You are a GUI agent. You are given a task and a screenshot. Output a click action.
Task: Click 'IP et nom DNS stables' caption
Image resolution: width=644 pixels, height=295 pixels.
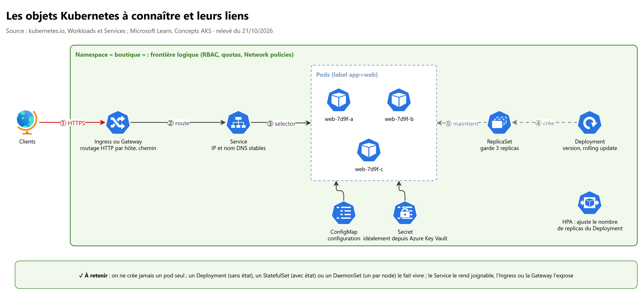(239, 148)
